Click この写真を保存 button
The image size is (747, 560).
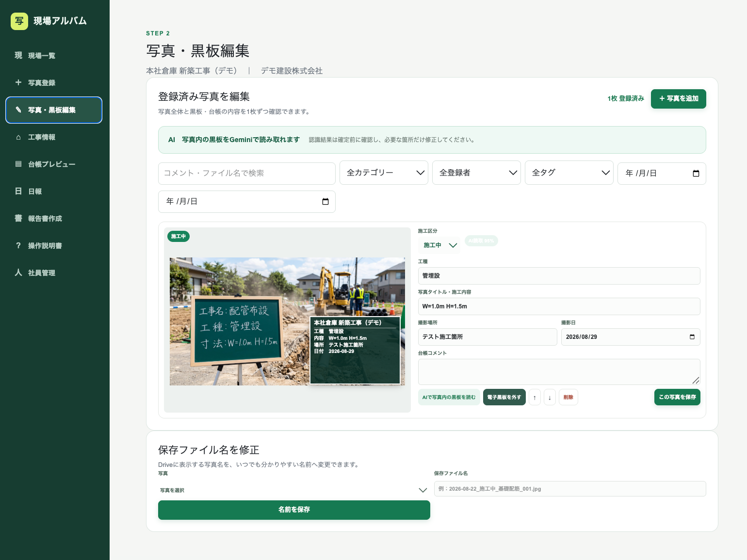(x=677, y=397)
